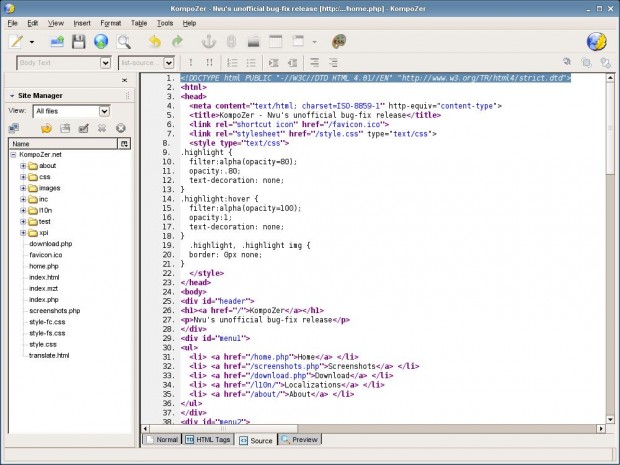The height and width of the screenshot is (465, 620).
Task: Click the New page pencil icon
Action: click(16, 42)
